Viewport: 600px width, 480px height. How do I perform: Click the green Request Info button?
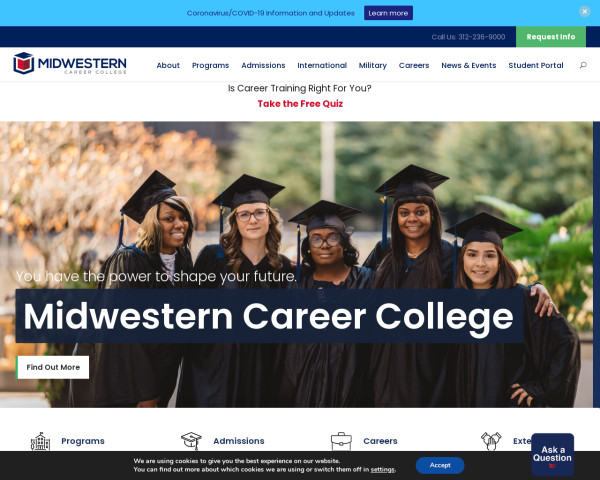point(551,37)
